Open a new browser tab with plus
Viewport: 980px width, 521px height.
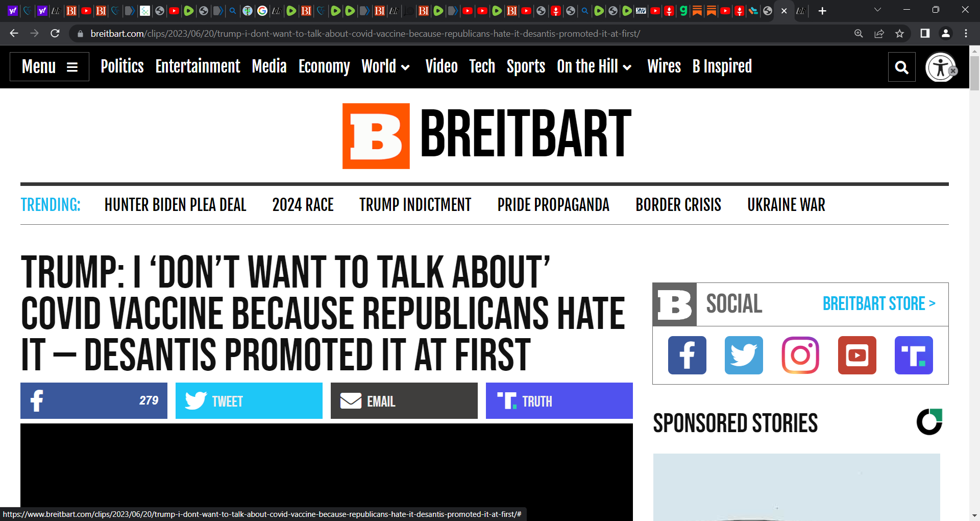822,11
